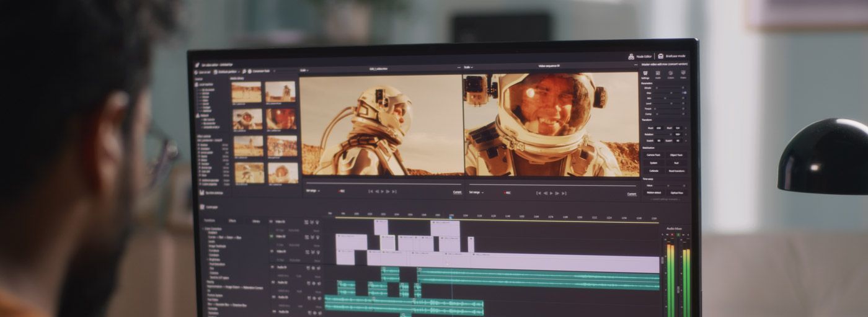
Task: Open the current settings template dropdown
Action: click(666, 199)
